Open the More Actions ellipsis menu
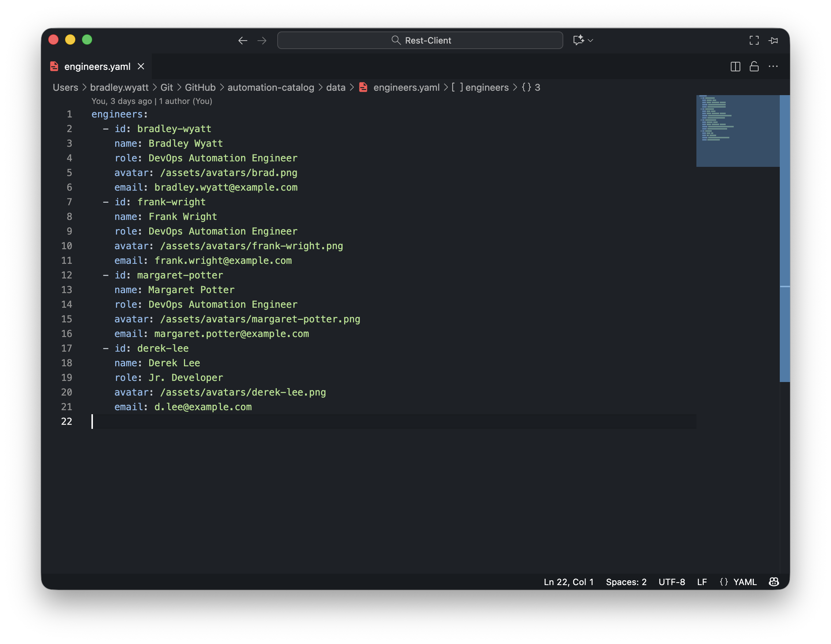 pyautogui.click(x=773, y=67)
